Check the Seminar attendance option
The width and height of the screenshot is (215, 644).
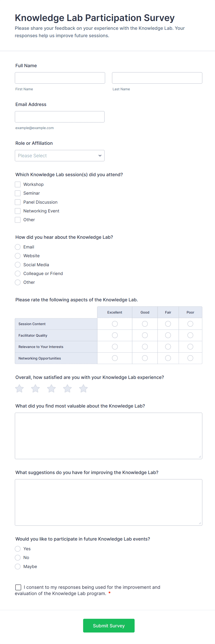coord(18,193)
